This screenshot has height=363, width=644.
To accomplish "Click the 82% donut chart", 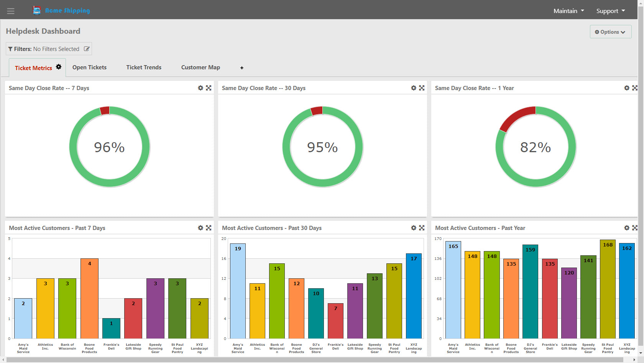I will 536,147.
